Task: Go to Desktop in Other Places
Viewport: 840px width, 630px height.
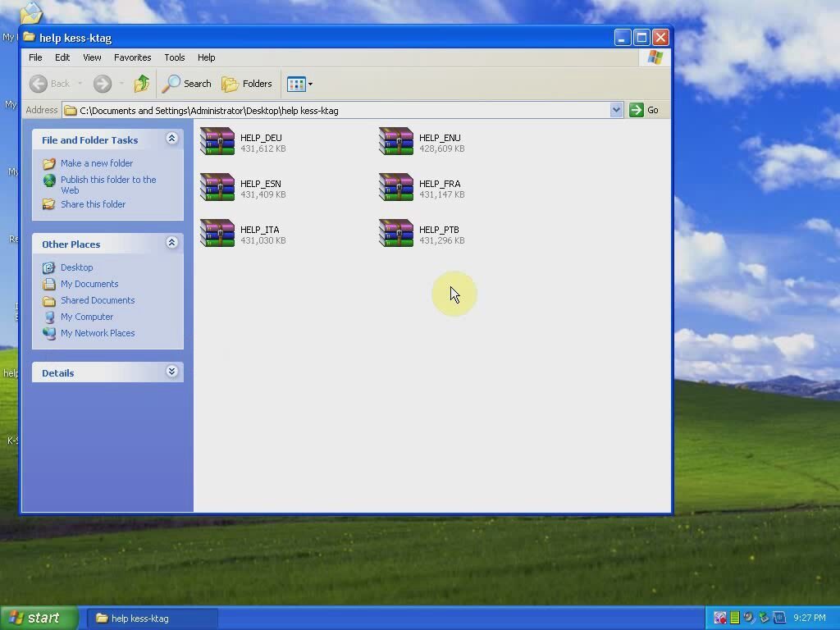Action: click(x=76, y=267)
